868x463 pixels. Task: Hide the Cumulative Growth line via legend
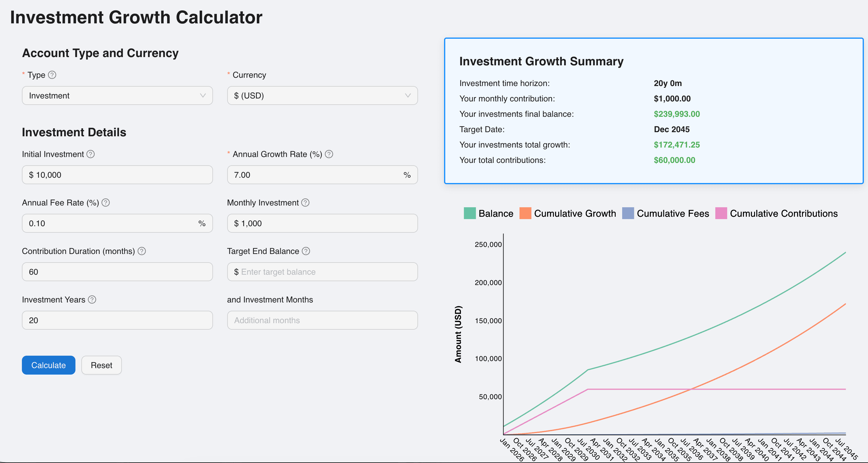pos(525,213)
